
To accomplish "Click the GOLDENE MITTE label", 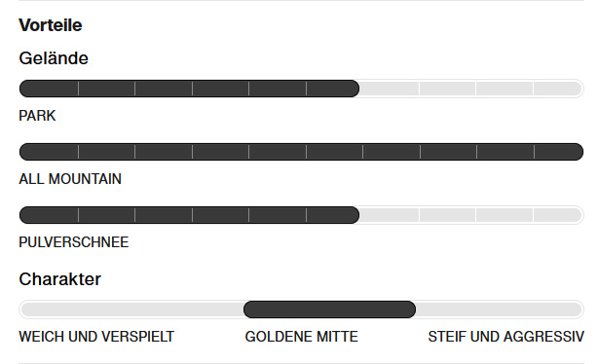I will (x=301, y=337).
